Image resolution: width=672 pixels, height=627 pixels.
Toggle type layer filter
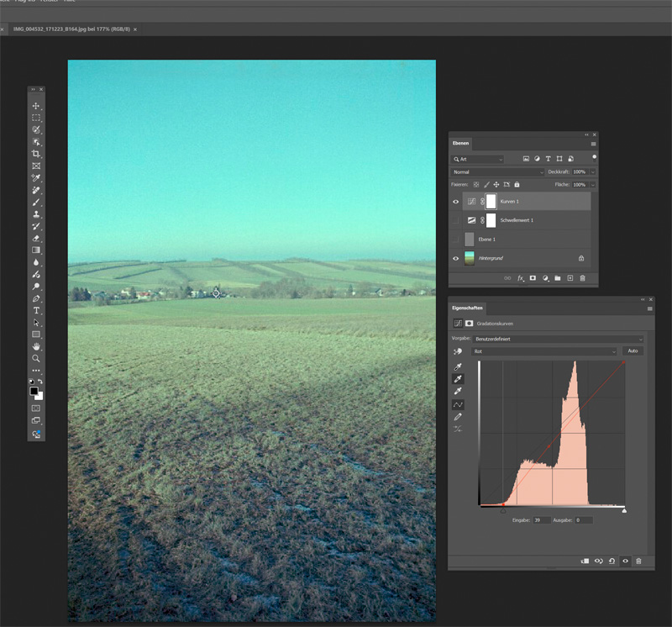[x=549, y=159]
